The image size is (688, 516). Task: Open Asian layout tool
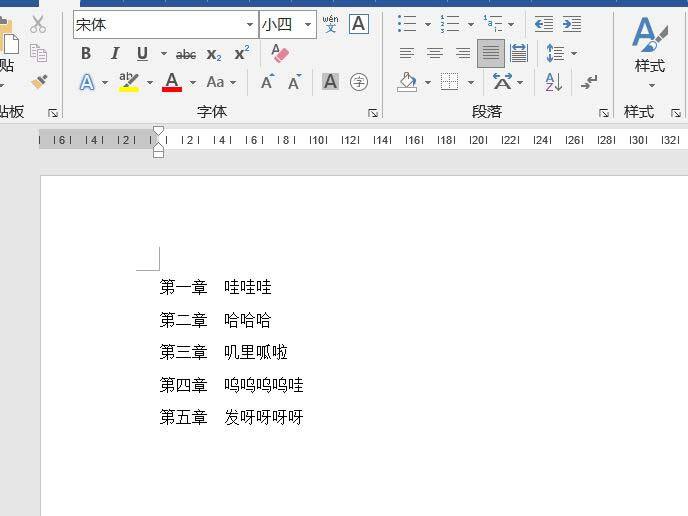[502, 82]
